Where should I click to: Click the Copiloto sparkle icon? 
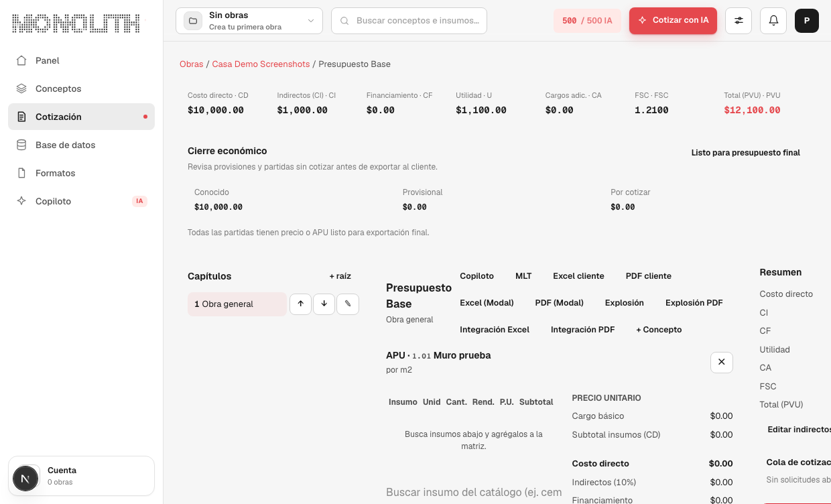[21, 201]
